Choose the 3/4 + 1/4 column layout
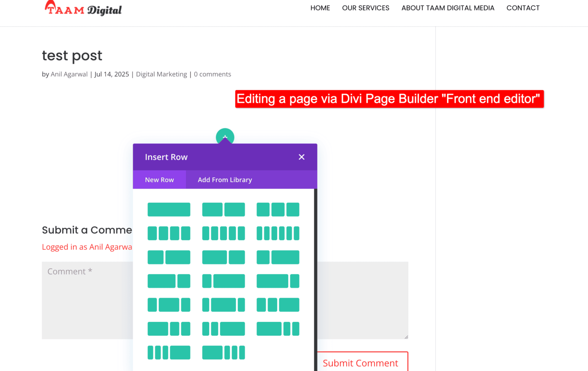This screenshot has height=371, width=588. click(278, 281)
